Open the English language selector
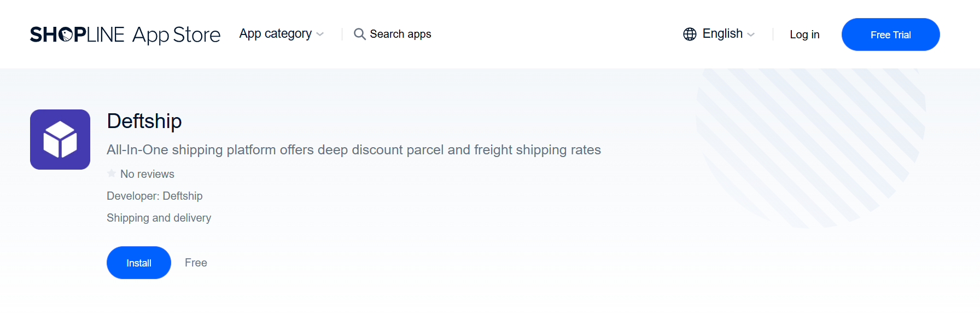This screenshot has width=980, height=313. [719, 34]
